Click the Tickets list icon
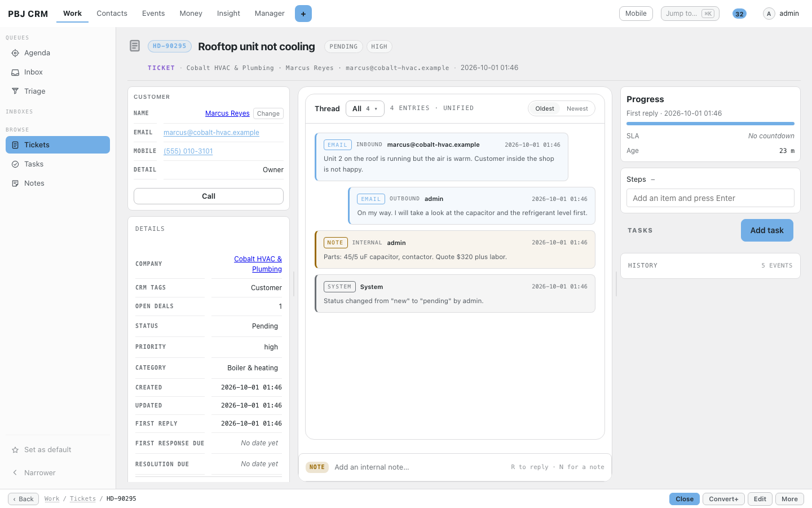The image size is (812, 508). click(x=15, y=145)
